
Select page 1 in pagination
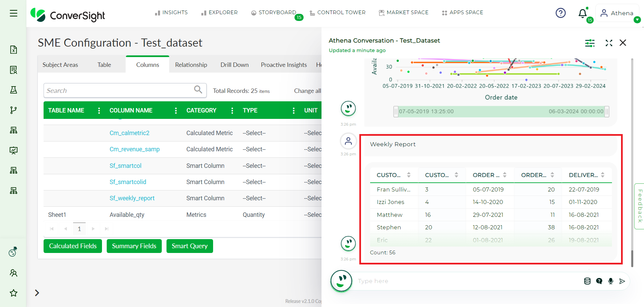[79, 229]
